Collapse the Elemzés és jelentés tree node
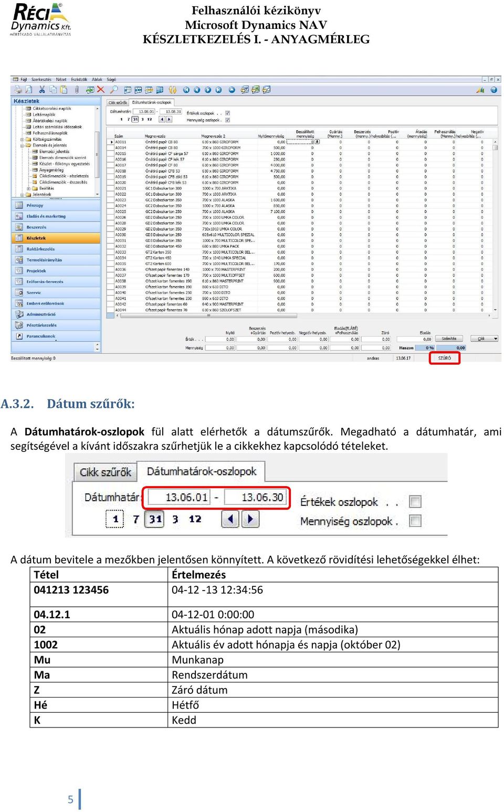Viewport: 504px width, 812px height. [22, 146]
